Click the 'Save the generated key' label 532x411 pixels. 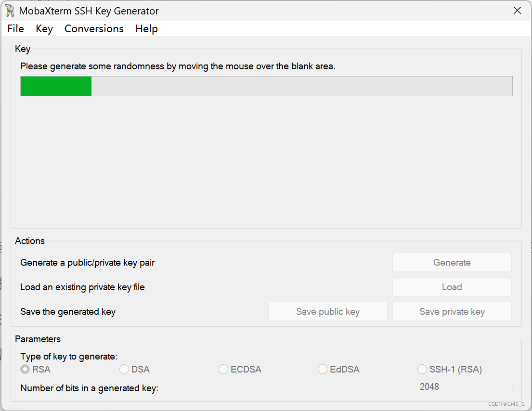pos(68,312)
